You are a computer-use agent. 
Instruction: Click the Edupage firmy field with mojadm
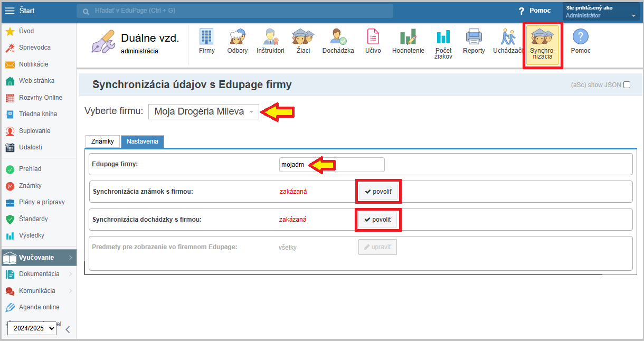click(x=332, y=165)
